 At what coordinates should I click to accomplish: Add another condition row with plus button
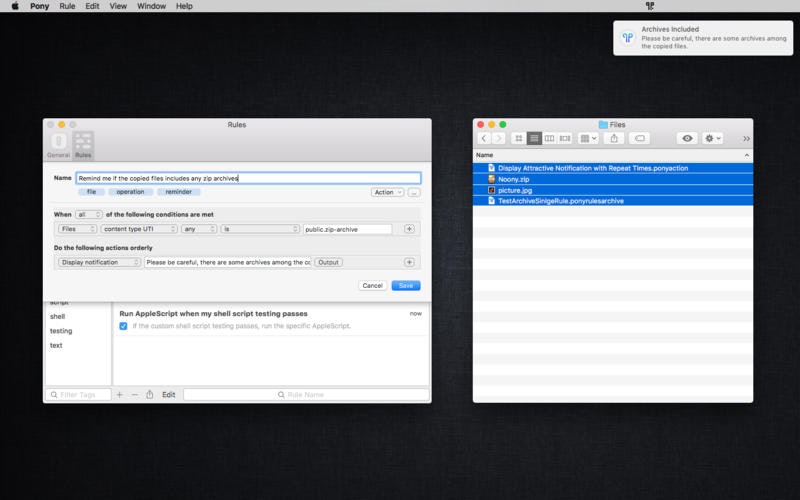[x=409, y=229]
